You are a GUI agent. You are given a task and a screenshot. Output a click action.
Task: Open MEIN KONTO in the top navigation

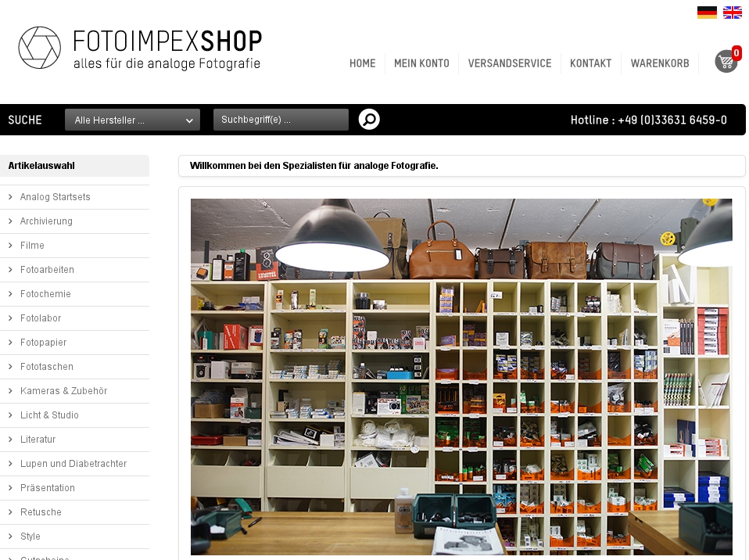(421, 63)
